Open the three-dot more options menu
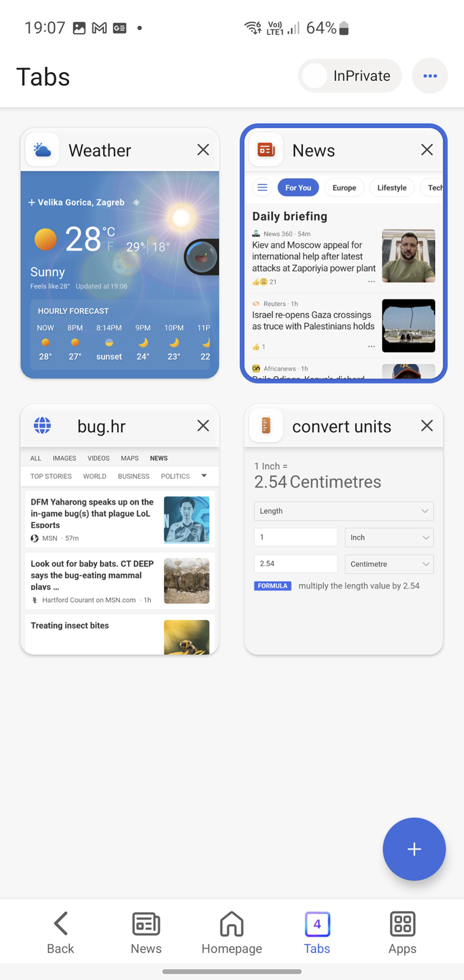Screen dimensions: 464x980 pyautogui.click(x=430, y=76)
